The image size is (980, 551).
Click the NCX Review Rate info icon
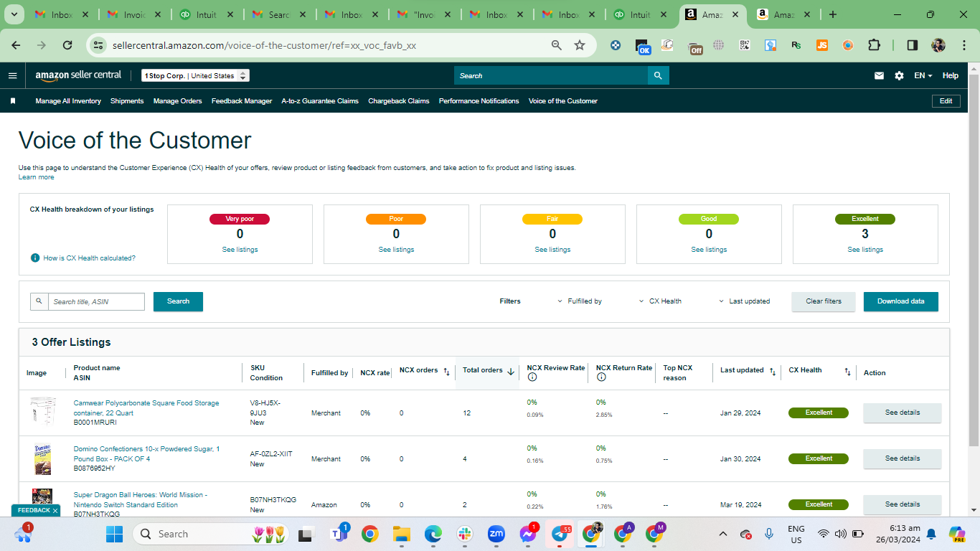pos(532,377)
